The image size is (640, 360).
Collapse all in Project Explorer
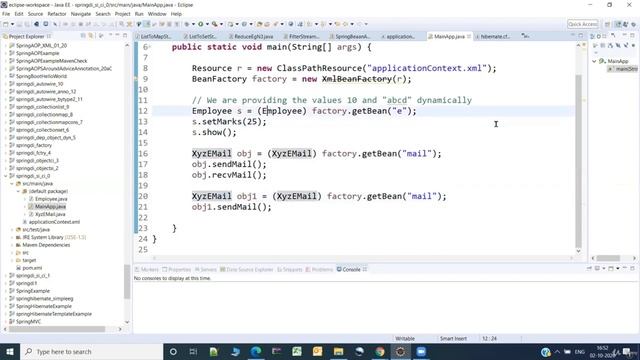pos(83,36)
